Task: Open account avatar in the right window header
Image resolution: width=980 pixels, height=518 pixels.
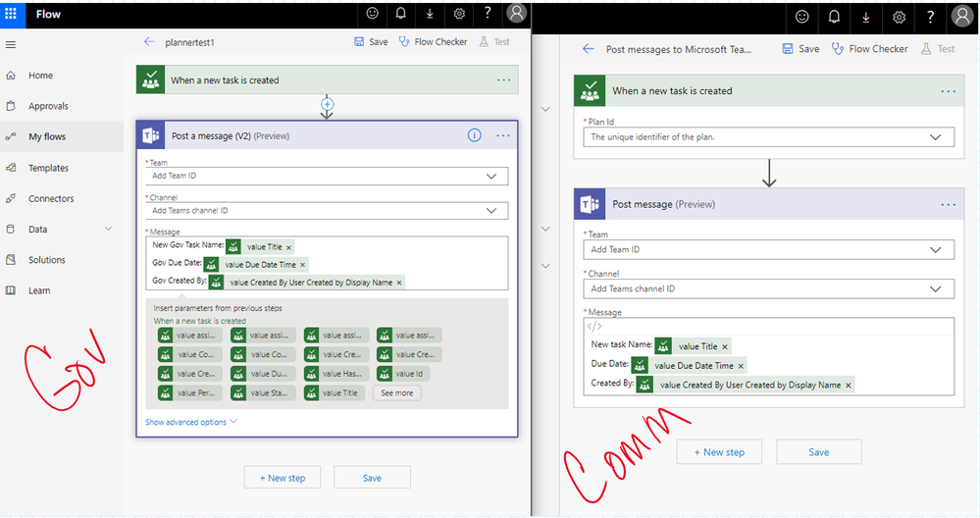Action: [962, 17]
